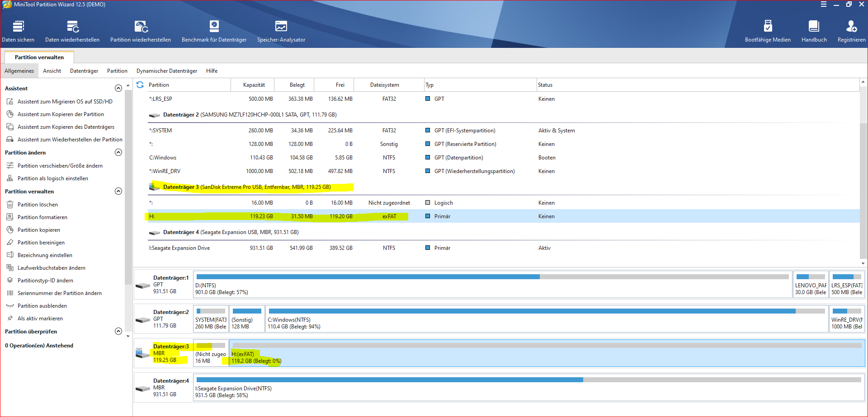Open the Handbuch icon

[814, 27]
